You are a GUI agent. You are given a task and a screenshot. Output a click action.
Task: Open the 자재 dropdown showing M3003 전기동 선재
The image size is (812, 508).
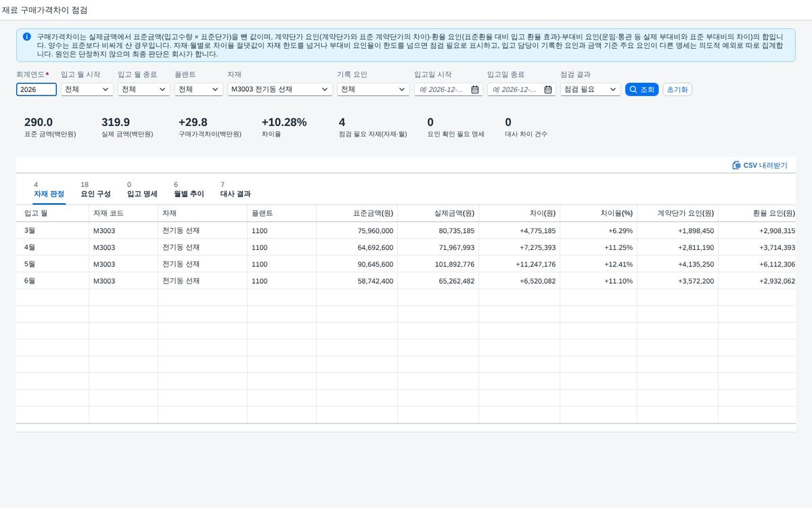click(x=280, y=89)
